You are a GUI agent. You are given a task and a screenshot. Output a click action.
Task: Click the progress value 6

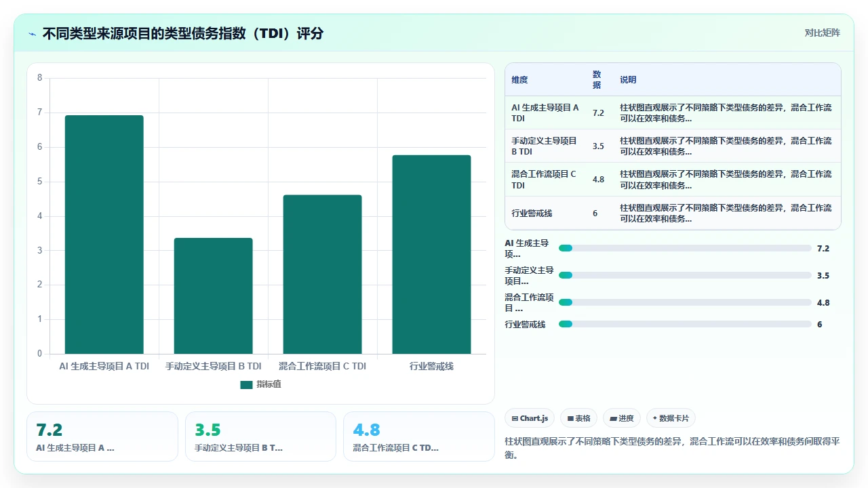pyautogui.click(x=820, y=324)
